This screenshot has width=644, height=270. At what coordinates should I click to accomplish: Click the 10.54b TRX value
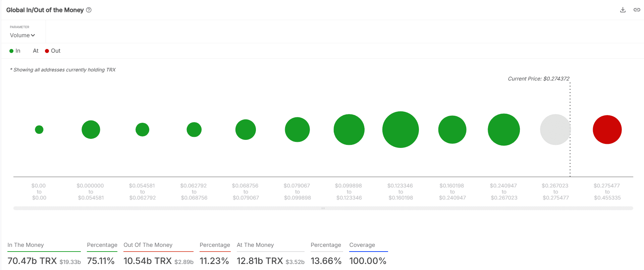tap(148, 261)
